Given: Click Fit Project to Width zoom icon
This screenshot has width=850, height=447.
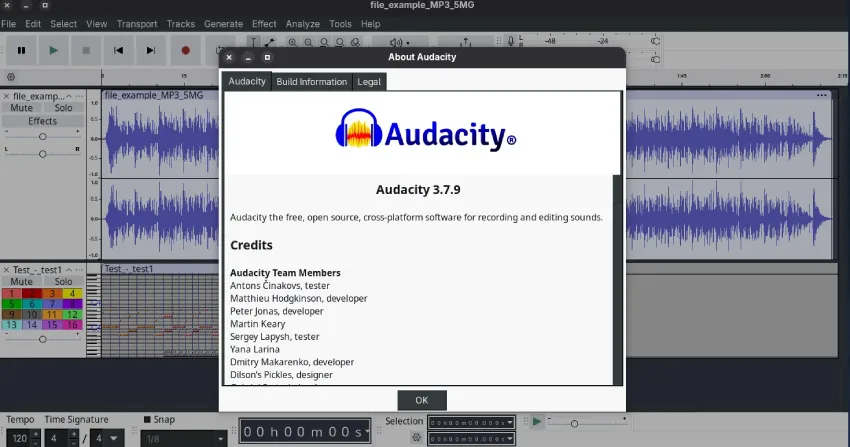Looking at the screenshot, I should 340,42.
